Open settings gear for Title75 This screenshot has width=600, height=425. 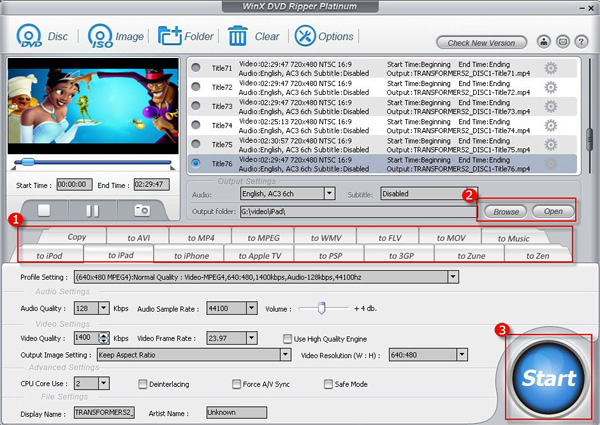coord(551,145)
